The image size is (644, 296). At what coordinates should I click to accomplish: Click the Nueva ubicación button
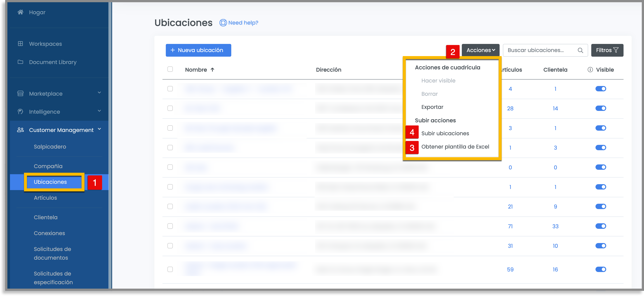[198, 50]
